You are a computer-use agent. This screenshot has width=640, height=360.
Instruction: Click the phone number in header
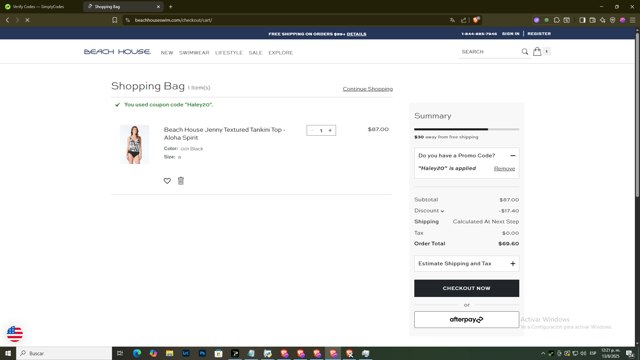pyautogui.click(x=479, y=34)
